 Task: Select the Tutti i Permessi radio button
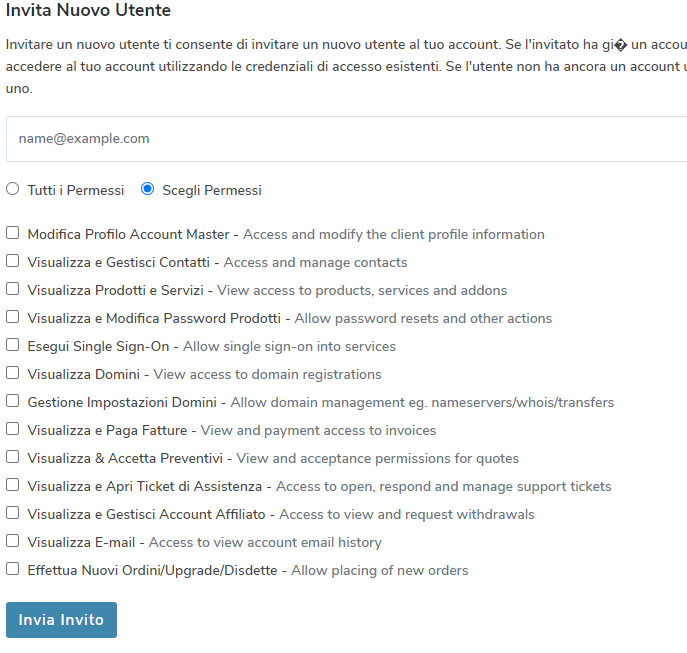pyautogui.click(x=13, y=189)
